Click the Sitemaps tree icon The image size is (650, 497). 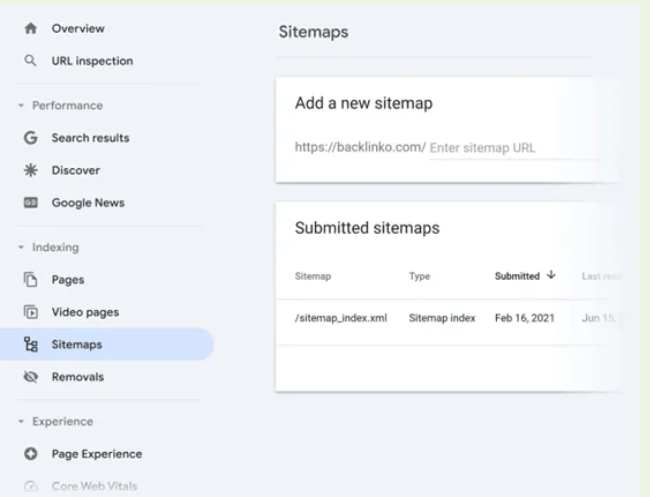31,344
